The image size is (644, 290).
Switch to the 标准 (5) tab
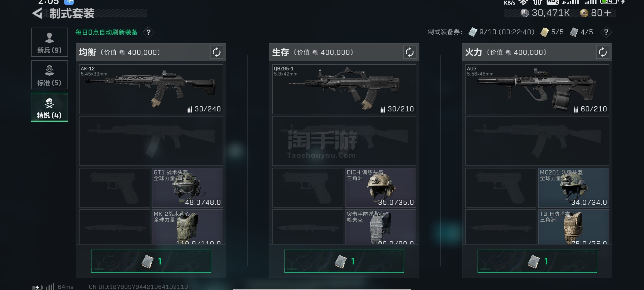(49, 75)
